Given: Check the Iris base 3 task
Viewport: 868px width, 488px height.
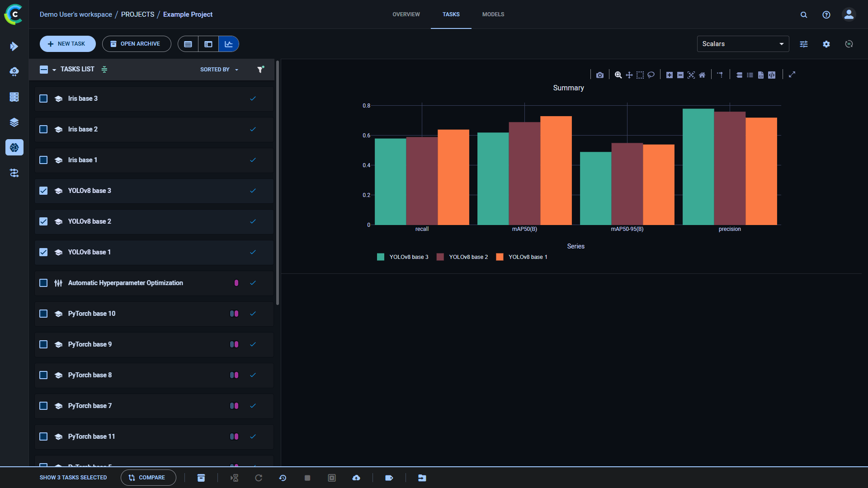Looking at the screenshot, I should click(x=43, y=99).
